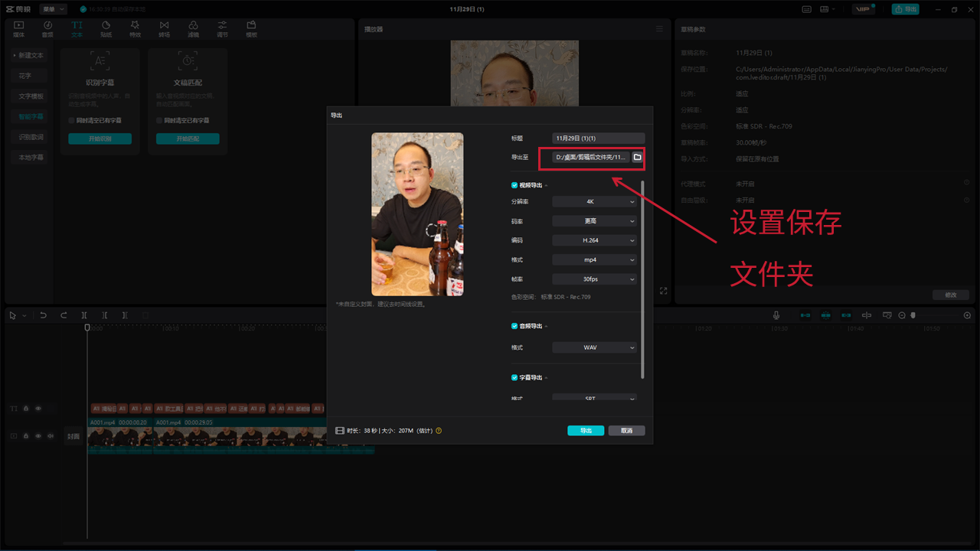Click 取消 to cancel the export dialog
980x551 pixels.
point(626,431)
